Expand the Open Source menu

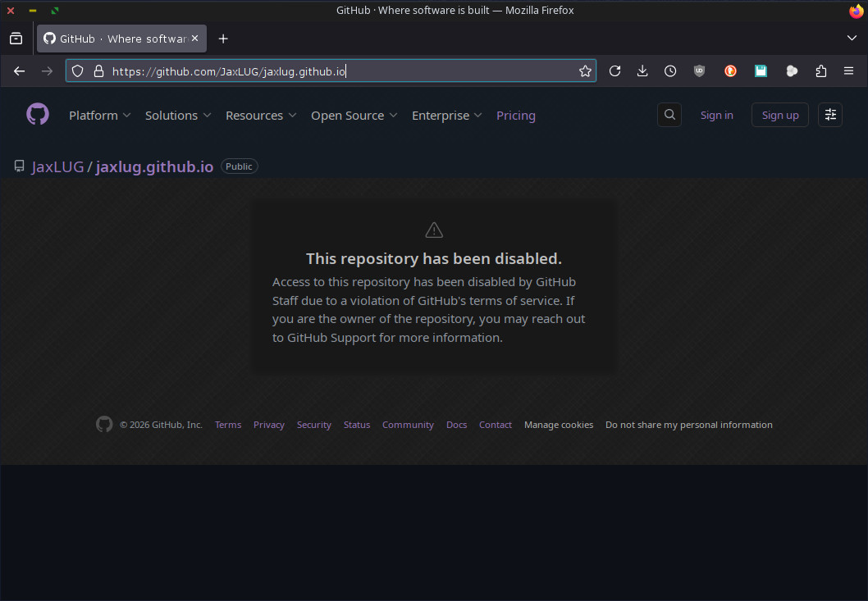click(x=354, y=115)
